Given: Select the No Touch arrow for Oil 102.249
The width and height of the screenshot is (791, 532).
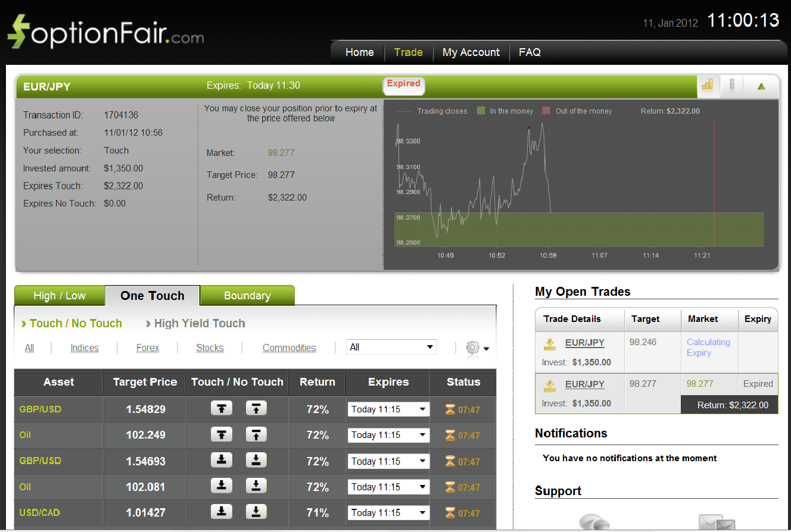Looking at the screenshot, I should tap(256, 434).
